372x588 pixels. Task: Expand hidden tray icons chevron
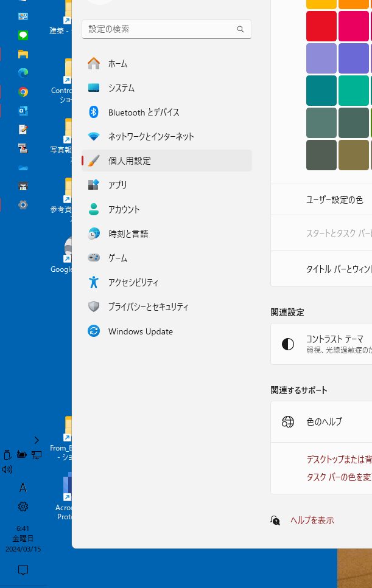coord(37,440)
